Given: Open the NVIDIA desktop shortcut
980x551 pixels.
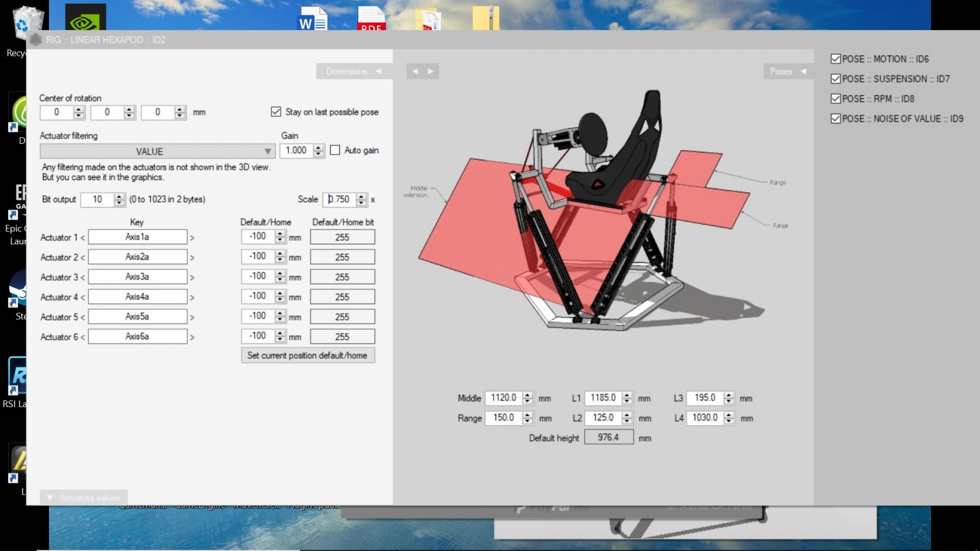Looking at the screenshot, I should 85,18.
